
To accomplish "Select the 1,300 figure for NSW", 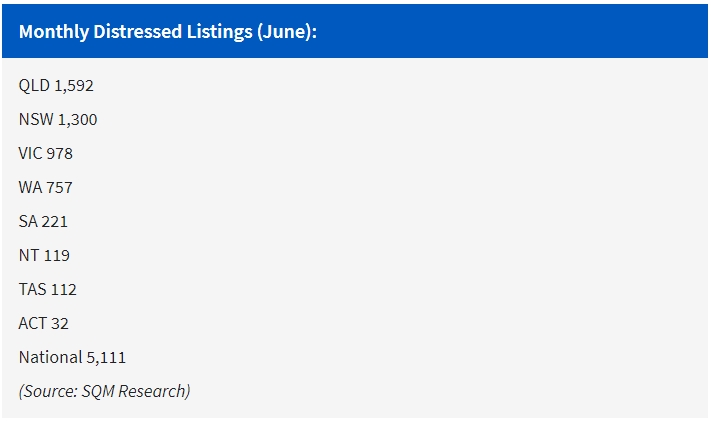I will tap(77, 120).
